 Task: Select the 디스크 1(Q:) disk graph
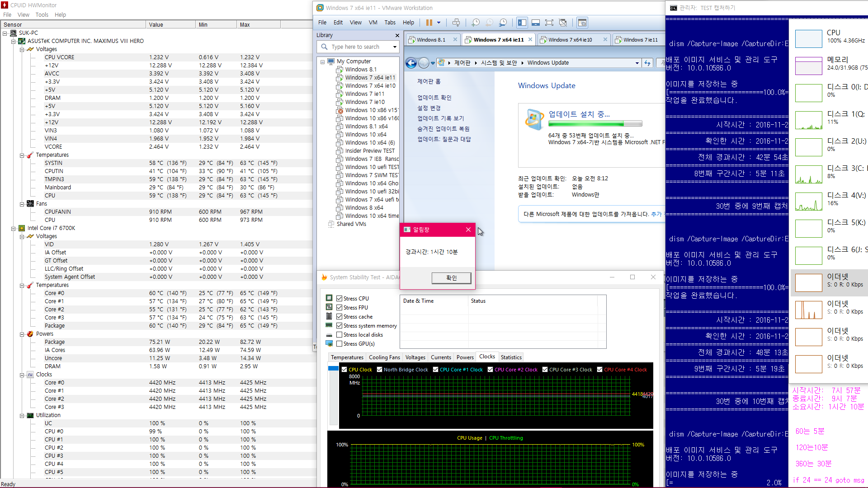(x=809, y=120)
